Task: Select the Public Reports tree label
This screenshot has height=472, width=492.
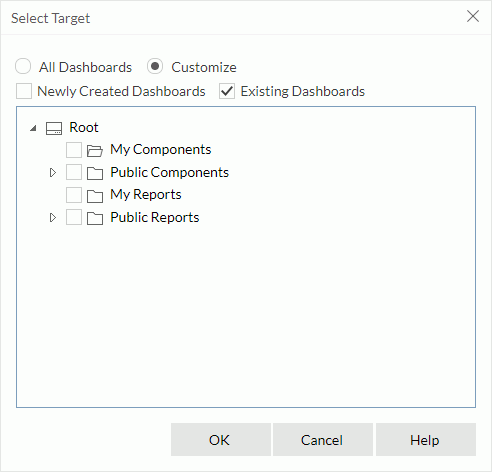Action: [x=155, y=217]
